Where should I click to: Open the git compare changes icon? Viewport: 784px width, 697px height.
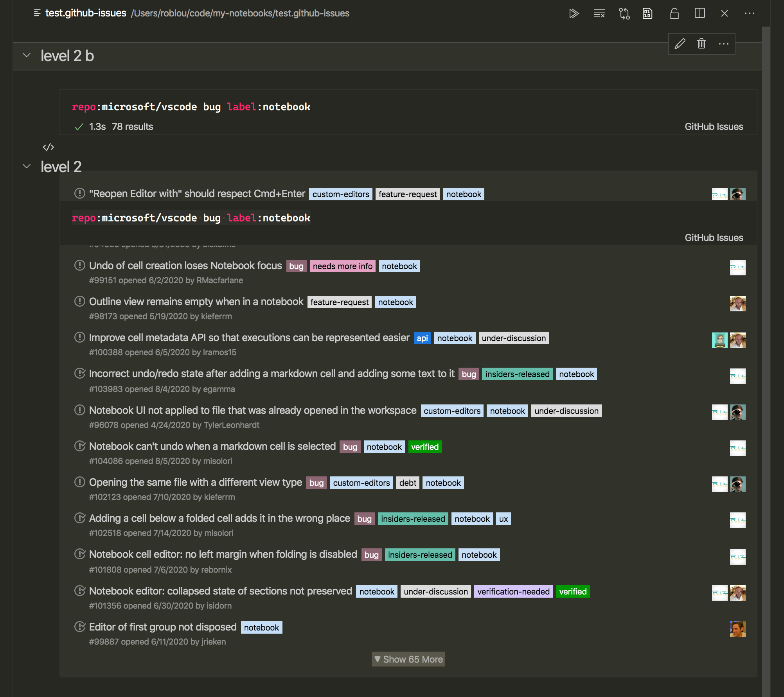point(624,14)
